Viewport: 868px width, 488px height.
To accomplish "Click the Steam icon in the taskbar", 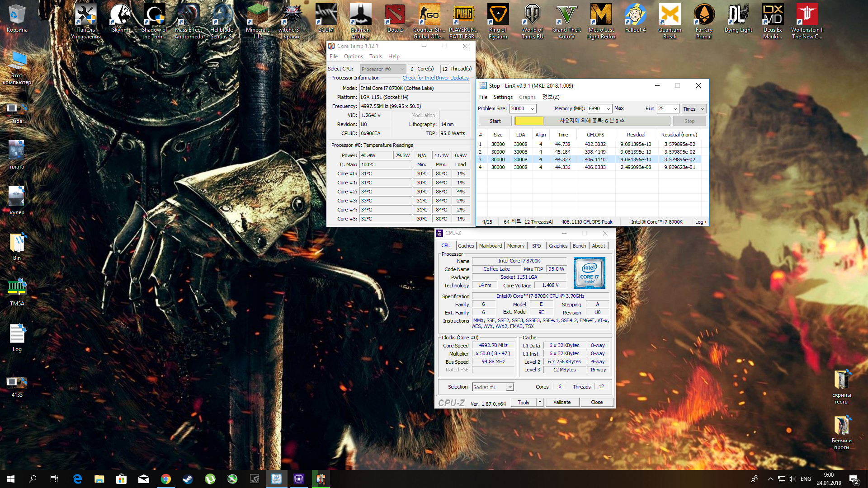I will [188, 479].
